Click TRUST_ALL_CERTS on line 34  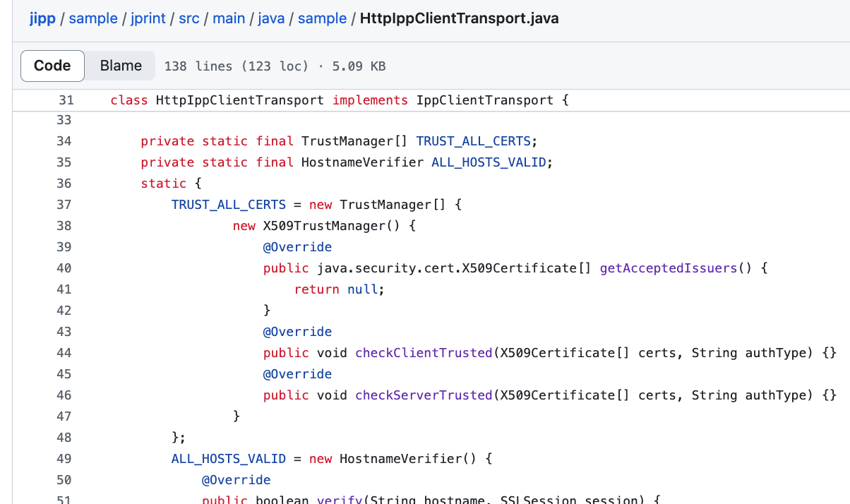pyautogui.click(x=473, y=141)
